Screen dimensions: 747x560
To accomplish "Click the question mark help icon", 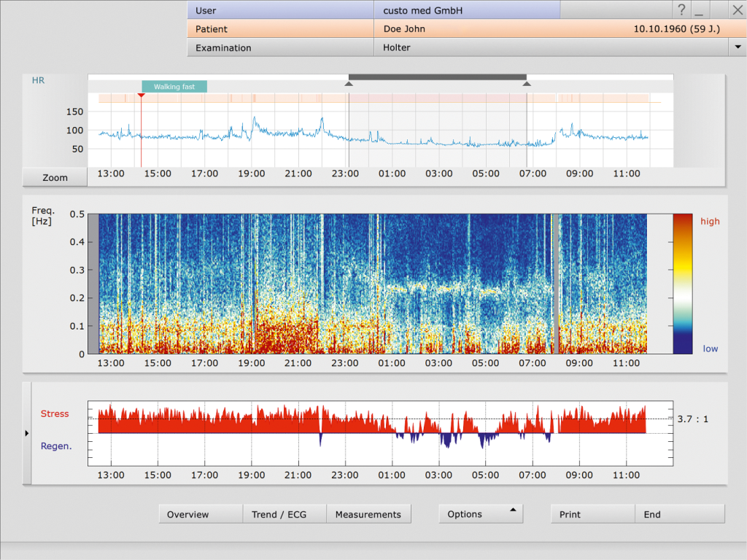I will [x=681, y=9].
